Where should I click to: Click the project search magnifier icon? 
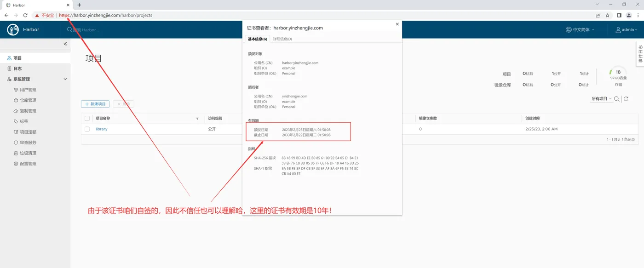click(x=617, y=99)
